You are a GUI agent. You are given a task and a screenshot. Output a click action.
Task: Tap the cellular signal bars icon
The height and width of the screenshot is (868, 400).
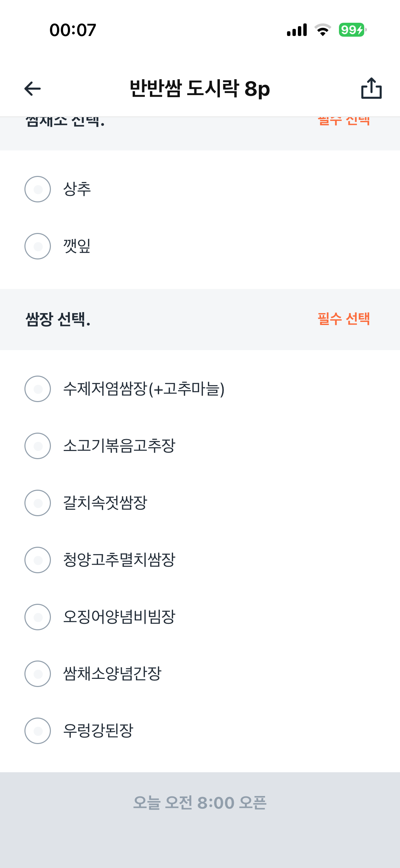tap(297, 30)
